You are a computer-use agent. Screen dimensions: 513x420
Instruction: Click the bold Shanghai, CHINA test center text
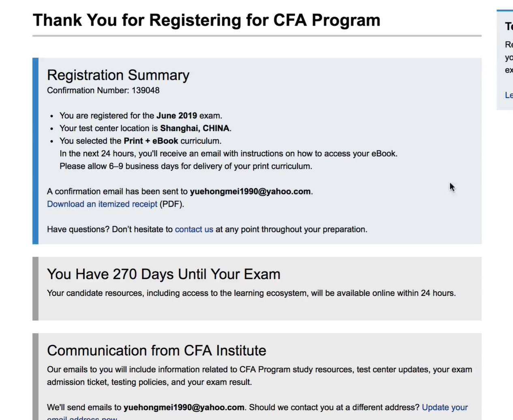195,128
